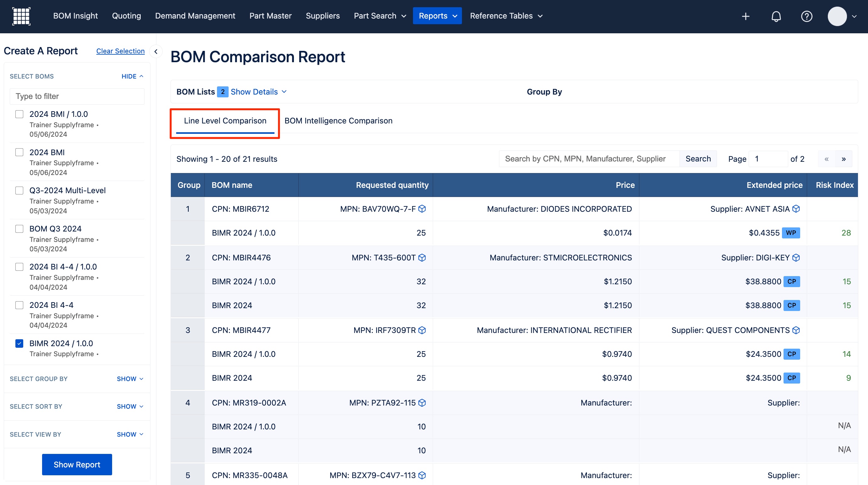The image size is (868, 485).
Task: Click CP badge in group 3 BIMR 2024 / 1.0.0 row
Action: [791, 354]
